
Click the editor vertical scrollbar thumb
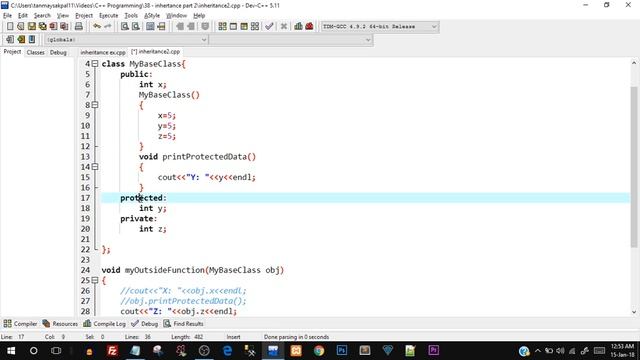pos(634,167)
